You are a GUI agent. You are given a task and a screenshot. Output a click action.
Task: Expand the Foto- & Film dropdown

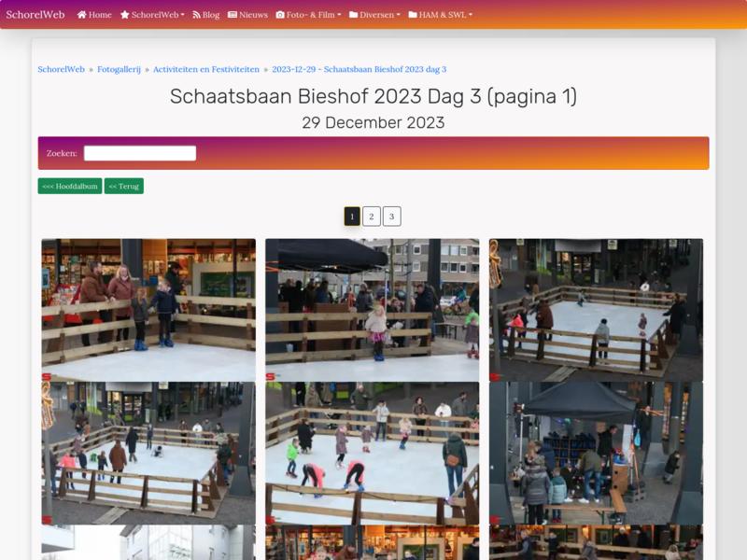(x=309, y=15)
